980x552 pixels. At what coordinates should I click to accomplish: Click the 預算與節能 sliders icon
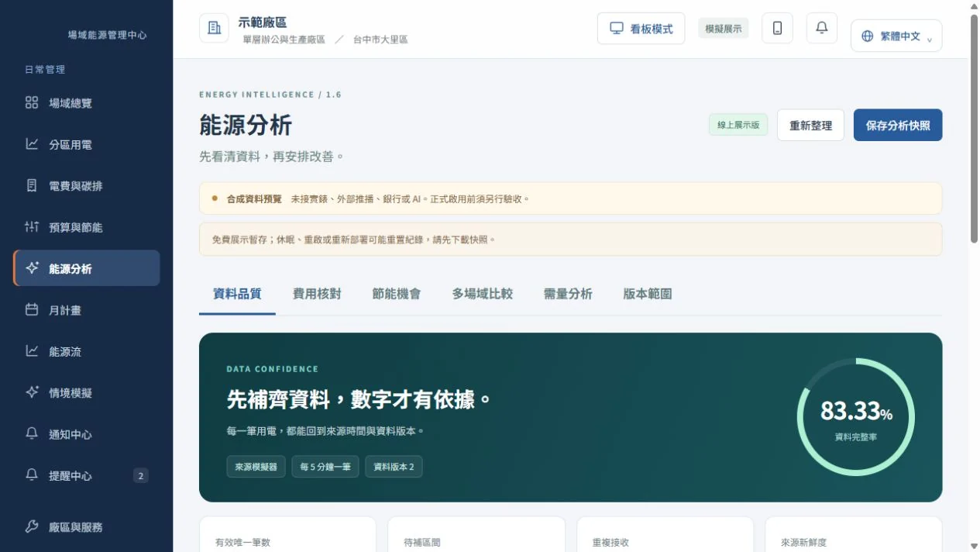click(x=32, y=227)
